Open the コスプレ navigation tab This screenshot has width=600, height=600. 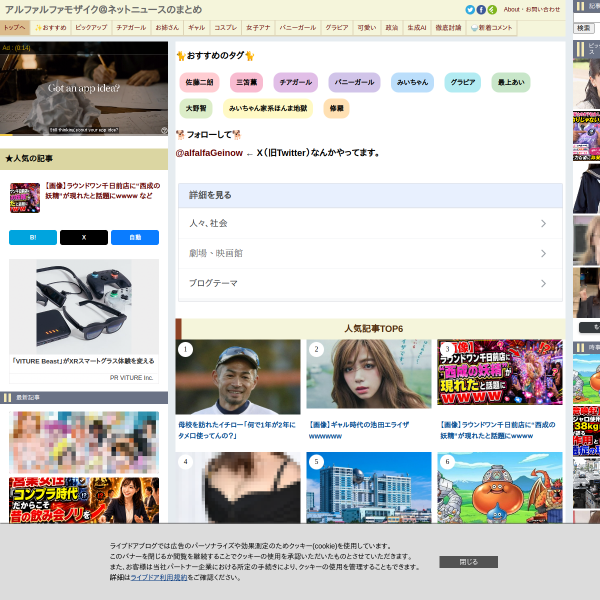[x=225, y=28]
